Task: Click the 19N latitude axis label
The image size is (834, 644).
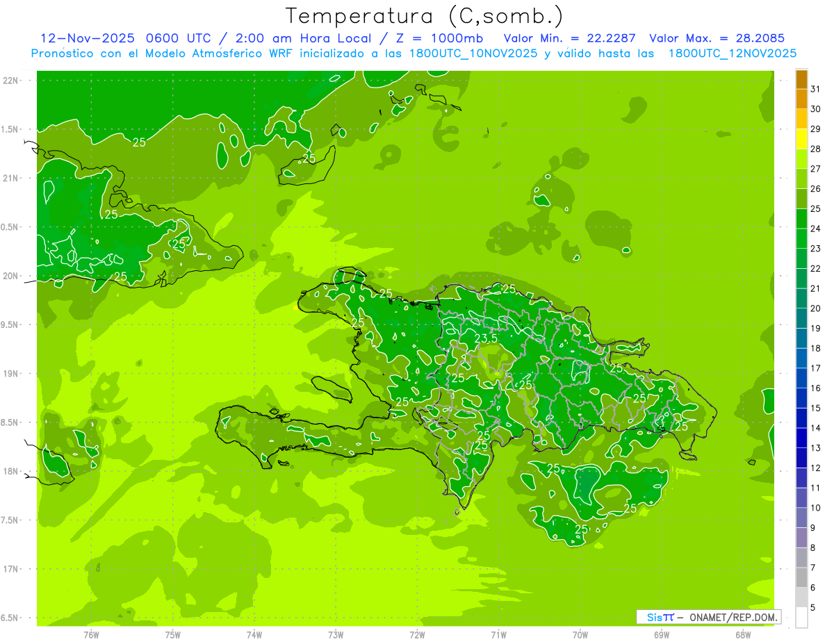Action: (x=10, y=374)
